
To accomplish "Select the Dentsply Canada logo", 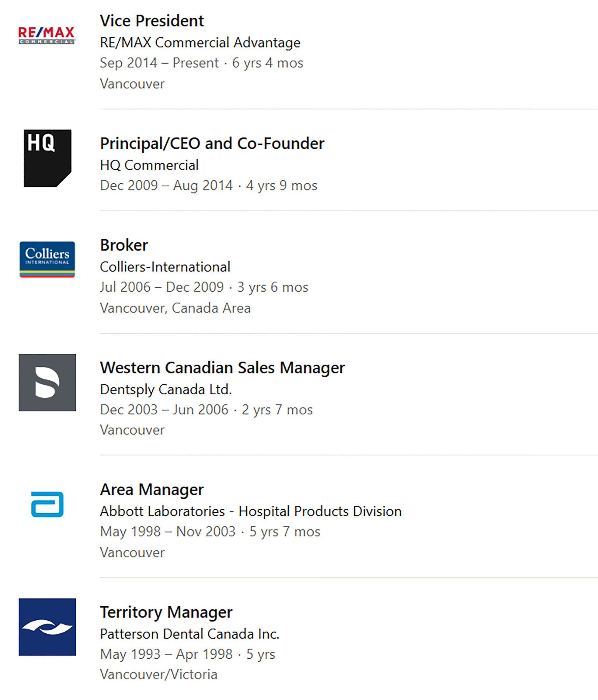I will click(47, 383).
